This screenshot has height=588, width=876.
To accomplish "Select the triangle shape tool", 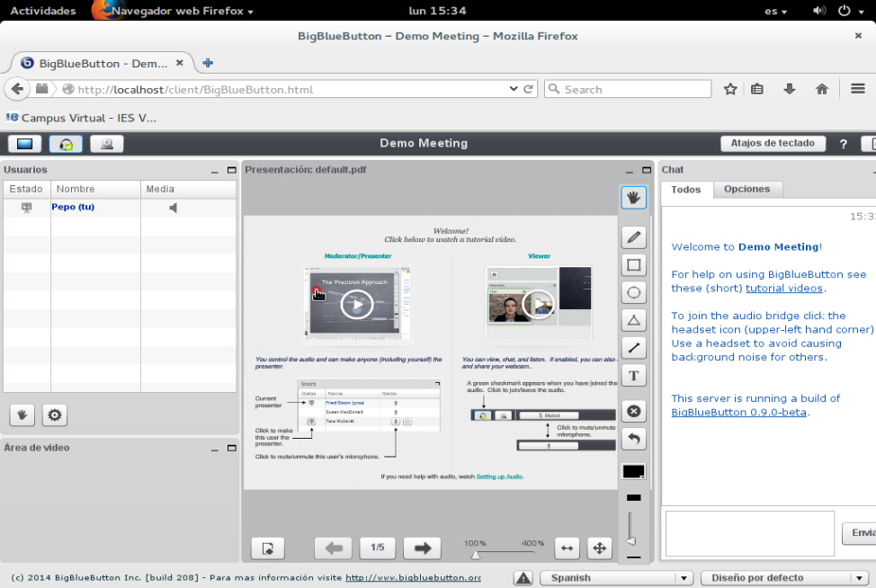I will (x=633, y=321).
